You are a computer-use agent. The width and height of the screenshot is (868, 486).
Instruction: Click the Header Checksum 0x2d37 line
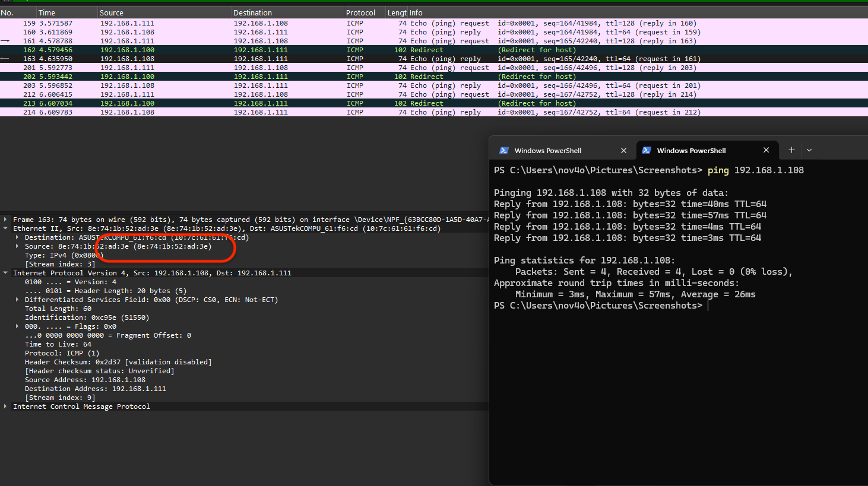pos(118,362)
